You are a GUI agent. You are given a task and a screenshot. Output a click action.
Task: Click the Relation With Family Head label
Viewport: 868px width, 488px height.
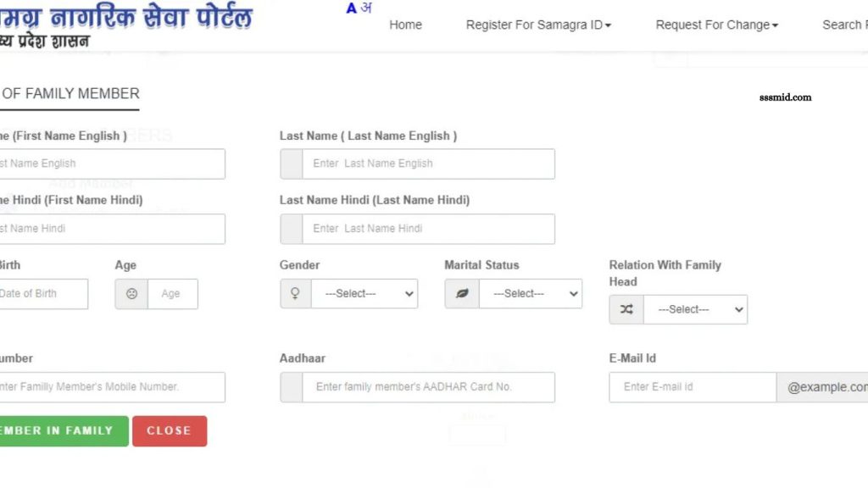(x=665, y=274)
